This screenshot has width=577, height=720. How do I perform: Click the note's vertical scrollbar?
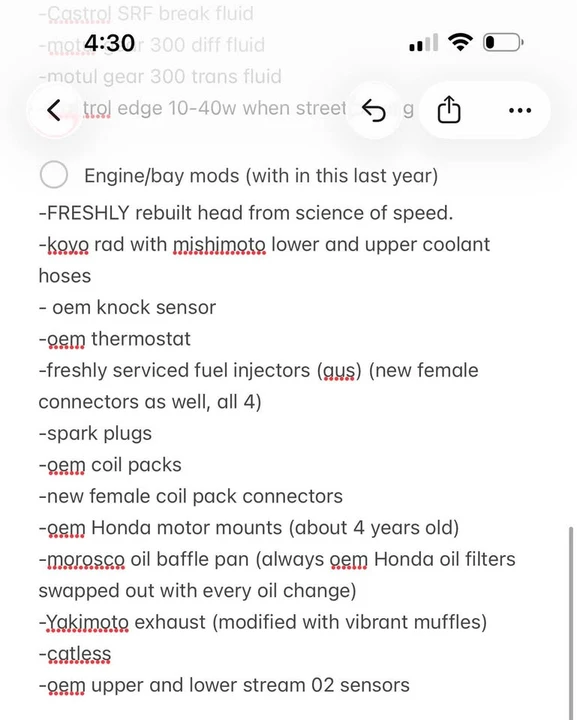[x=571, y=622]
